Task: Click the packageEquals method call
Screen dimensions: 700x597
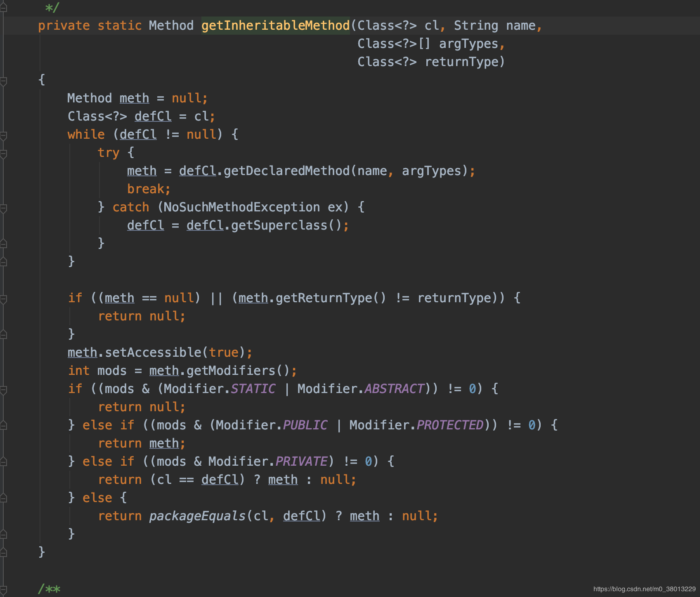Action: pos(197,516)
